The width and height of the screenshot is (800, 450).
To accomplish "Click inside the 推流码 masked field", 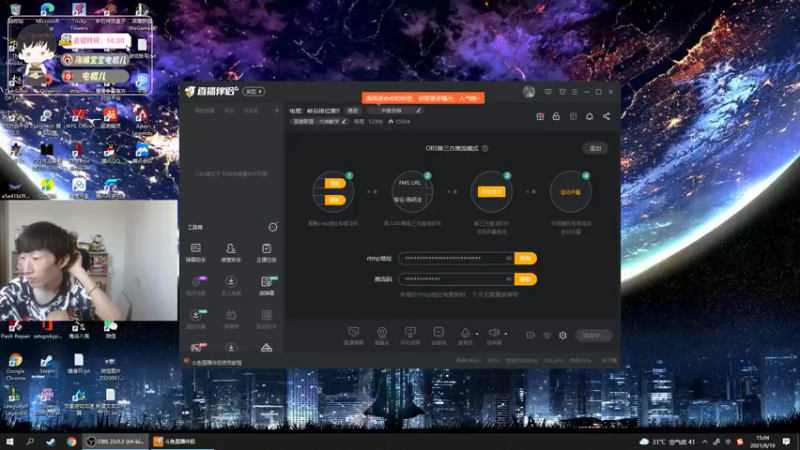I will (456, 279).
